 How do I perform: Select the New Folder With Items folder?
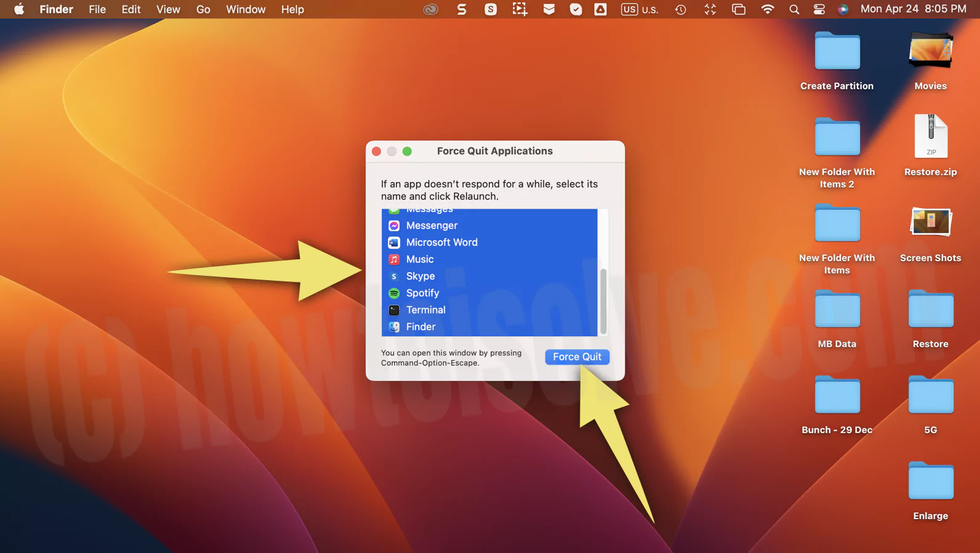(837, 239)
